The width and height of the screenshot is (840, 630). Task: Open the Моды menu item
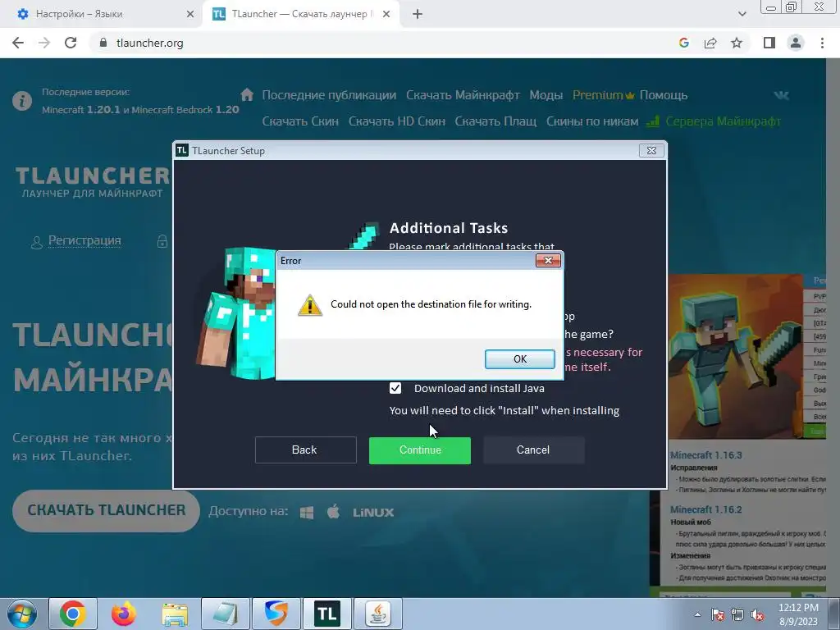coord(546,95)
